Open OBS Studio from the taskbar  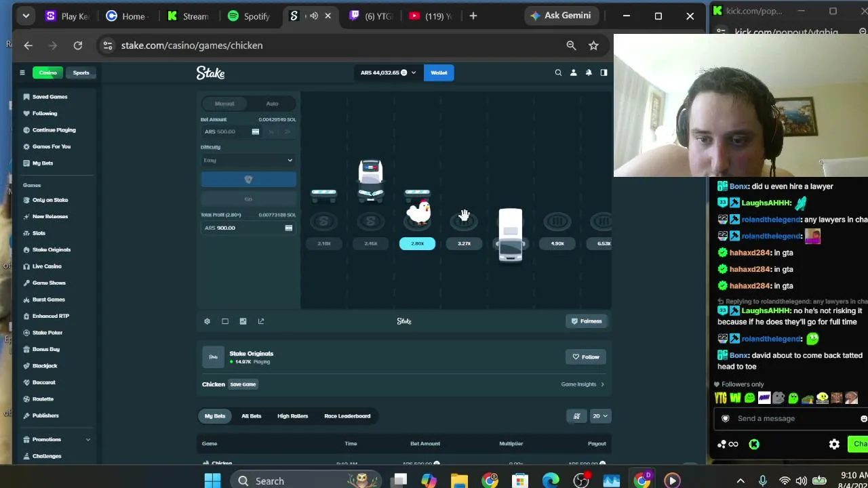point(581,481)
